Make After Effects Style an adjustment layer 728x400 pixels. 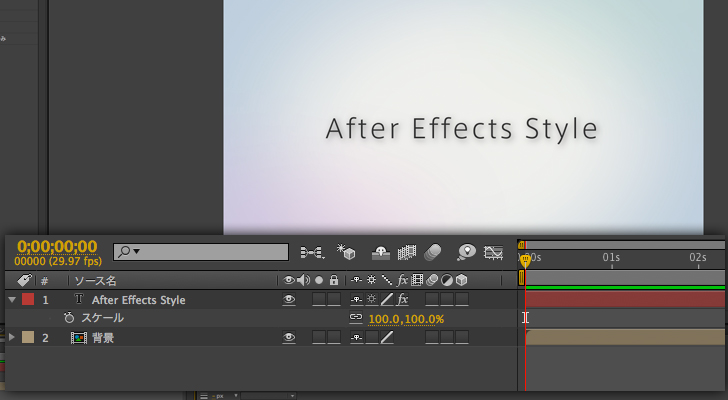tap(447, 299)
